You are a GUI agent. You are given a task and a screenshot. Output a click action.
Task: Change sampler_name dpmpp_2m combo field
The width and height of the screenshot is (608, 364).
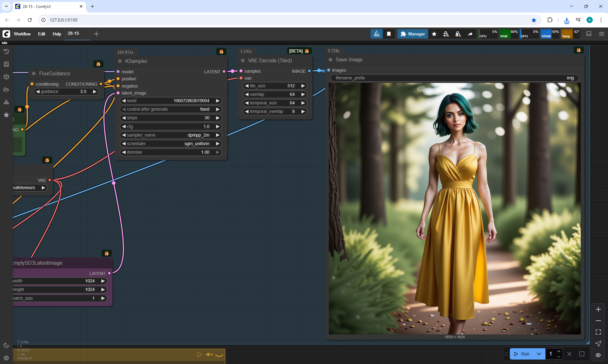[171, 135]
